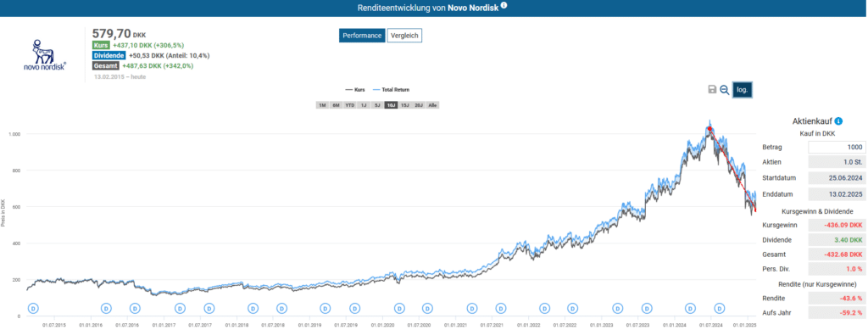Select the Alle time range

tap(433, 105)
